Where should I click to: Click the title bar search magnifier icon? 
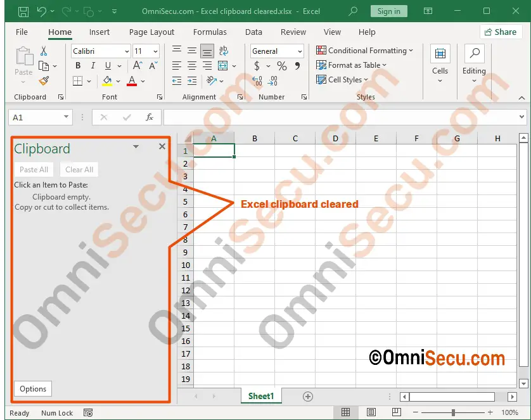pos(353,11)
